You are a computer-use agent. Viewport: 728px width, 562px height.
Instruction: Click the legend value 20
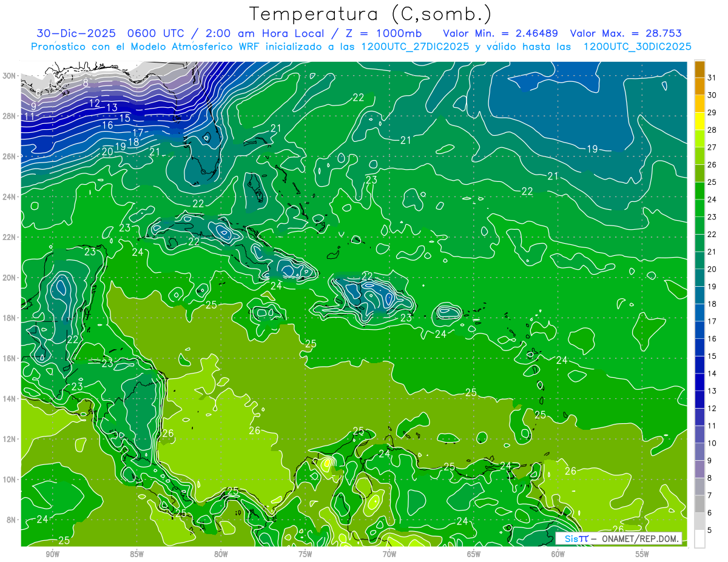point(712,269)
